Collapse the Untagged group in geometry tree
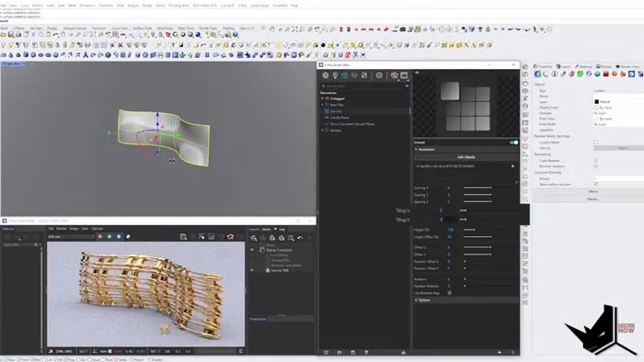The height and width of the screenshot is (362, 644). click(322, 99)
